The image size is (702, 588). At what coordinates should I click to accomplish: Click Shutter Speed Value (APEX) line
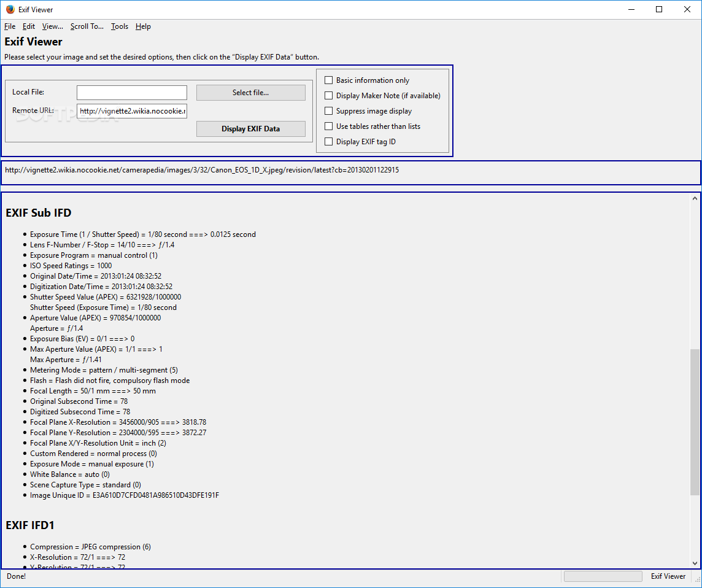click(106, 297)
